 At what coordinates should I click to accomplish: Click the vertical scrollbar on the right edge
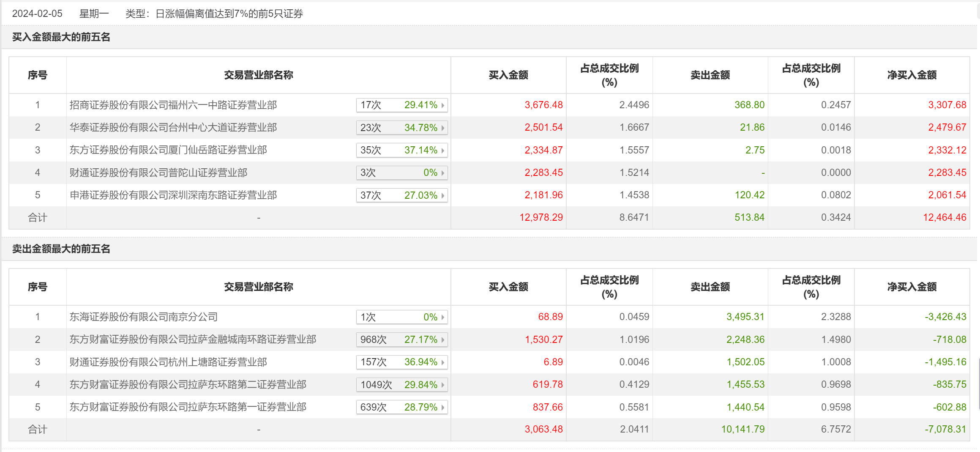point(979,384)
